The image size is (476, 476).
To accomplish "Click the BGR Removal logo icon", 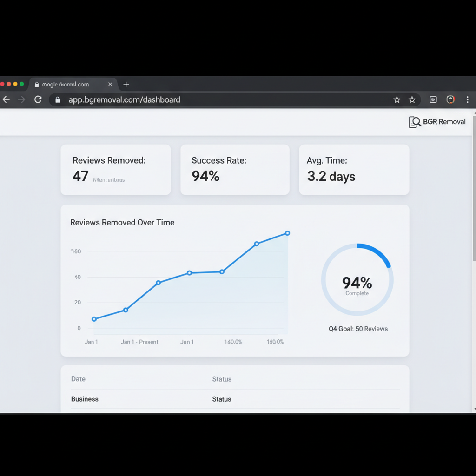I will [x=415, y=122].
